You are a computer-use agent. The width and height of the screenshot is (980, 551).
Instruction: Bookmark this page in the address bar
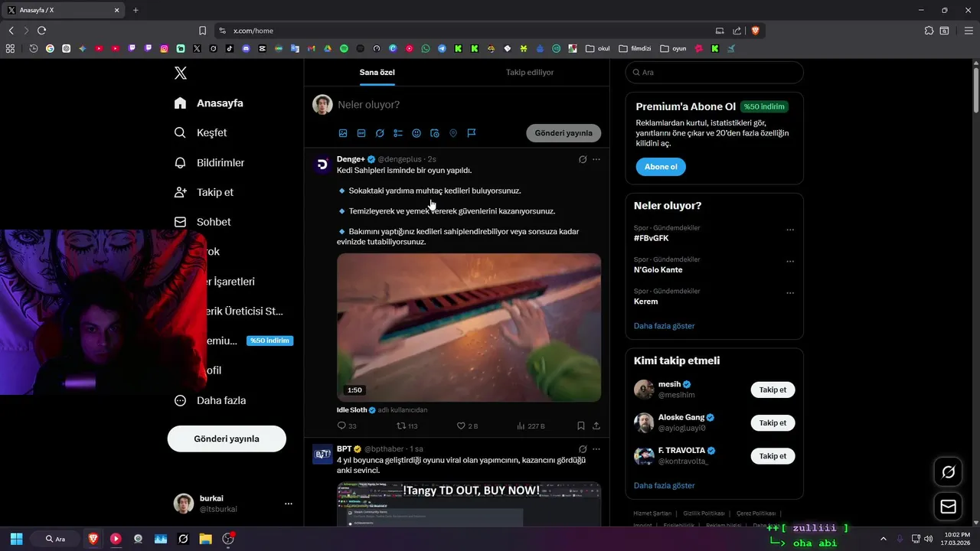tap(202, 31)
